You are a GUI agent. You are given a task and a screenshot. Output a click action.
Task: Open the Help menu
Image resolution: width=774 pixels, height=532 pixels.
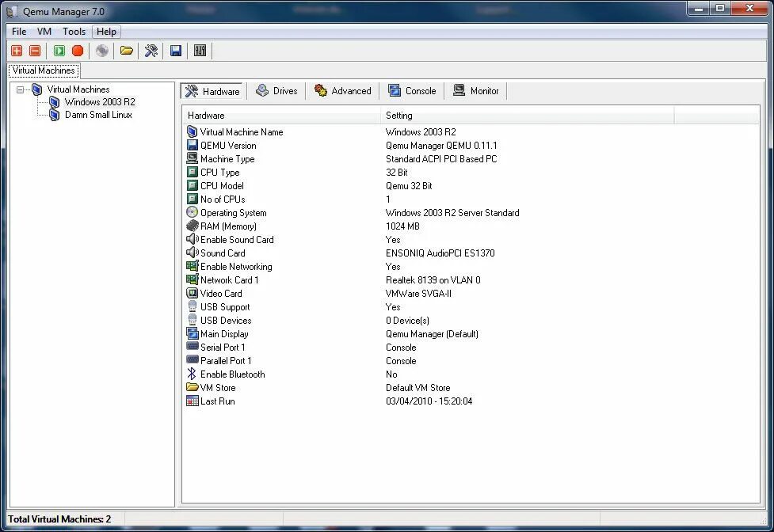pyautogui.click(x=107, y=32)
